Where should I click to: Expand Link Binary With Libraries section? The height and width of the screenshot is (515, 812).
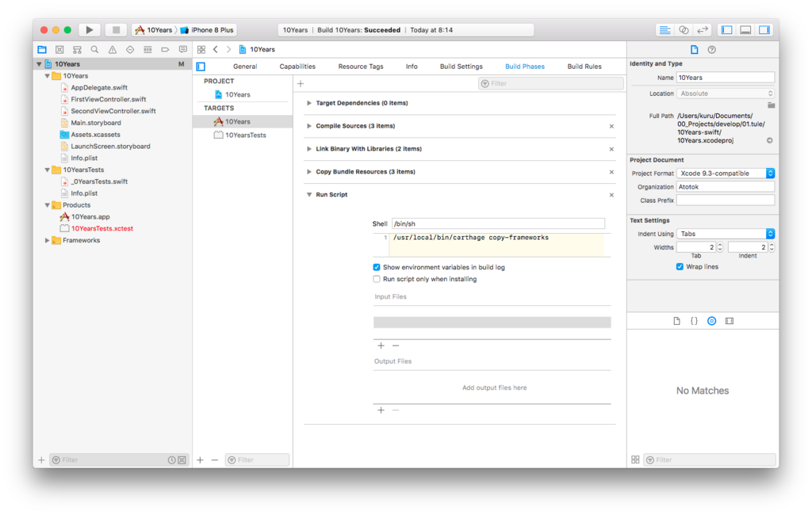(309, 149)
